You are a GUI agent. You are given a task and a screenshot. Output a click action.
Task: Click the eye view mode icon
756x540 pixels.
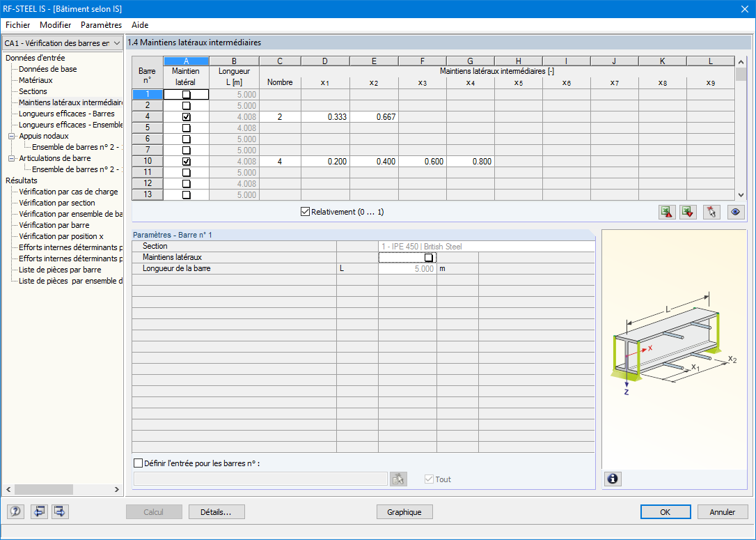735,212
